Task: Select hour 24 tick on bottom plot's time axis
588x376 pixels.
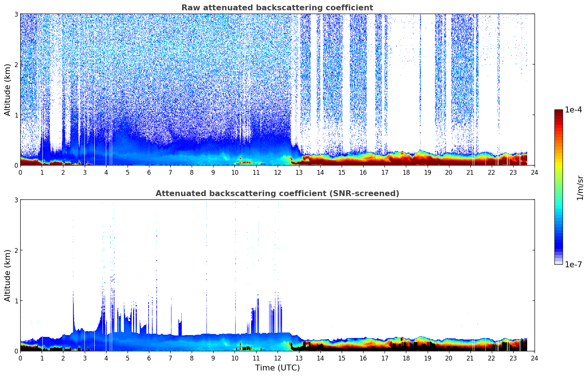Action: pyautogui.click(x=534, y=358)
